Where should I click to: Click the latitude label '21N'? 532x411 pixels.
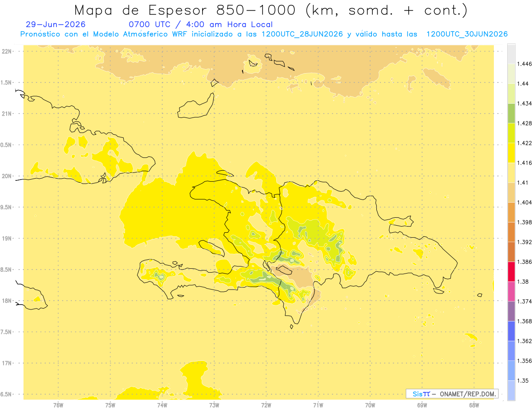[x=6, y=114]
